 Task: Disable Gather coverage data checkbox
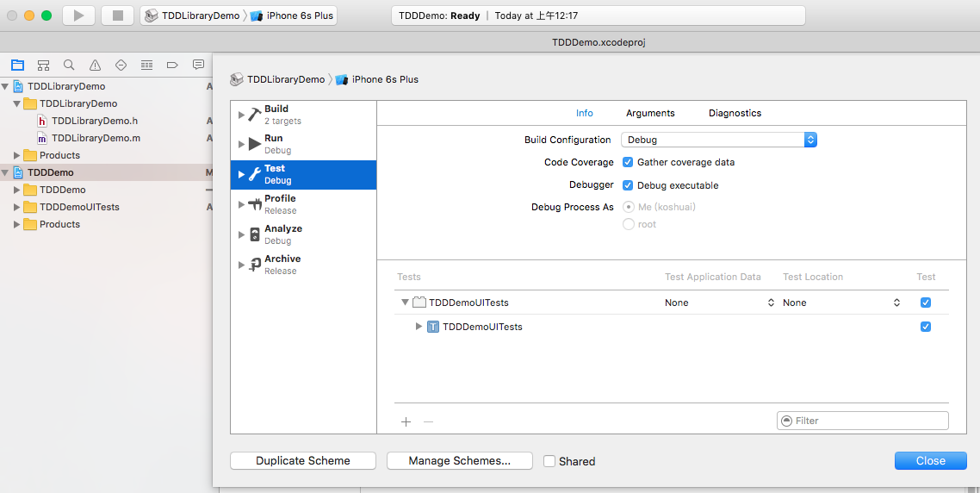click(628, 162)
